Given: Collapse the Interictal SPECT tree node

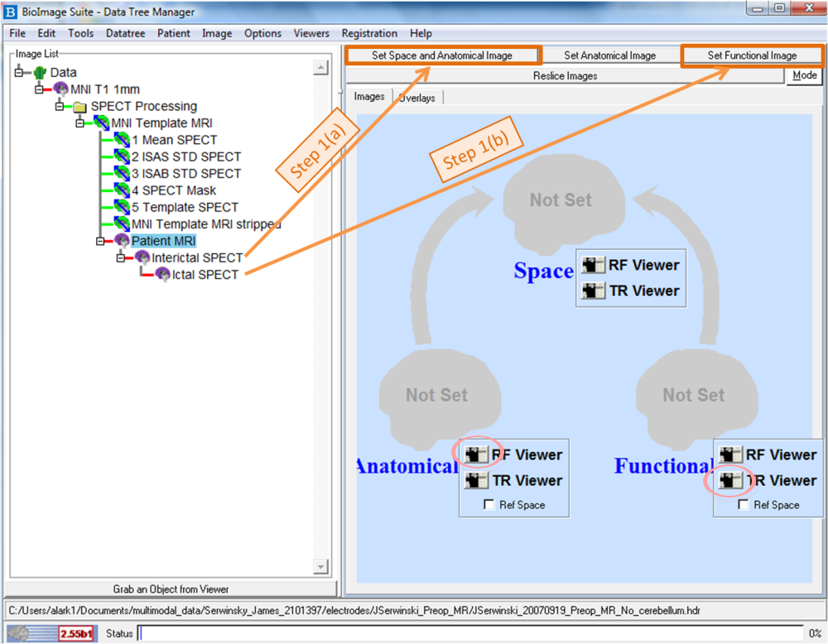Looking at the screenshot, I should point(121,258).
